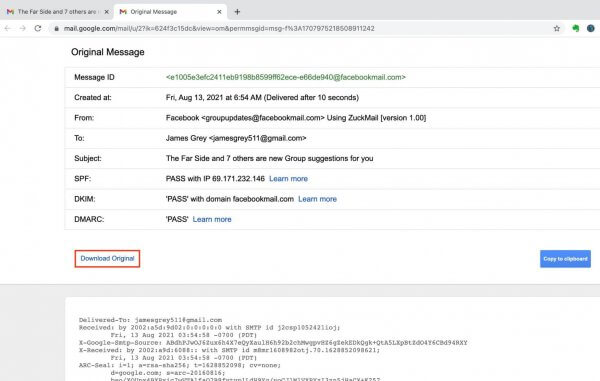Click the Subject line text
Viewport: 600px width, 381px height.
(x=269, y=158)
